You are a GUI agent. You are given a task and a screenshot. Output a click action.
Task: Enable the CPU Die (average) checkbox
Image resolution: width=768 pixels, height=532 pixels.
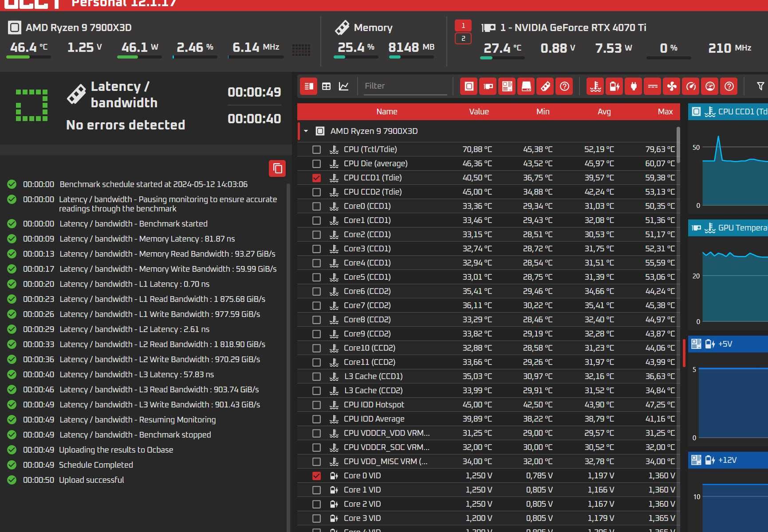tap(316, 164)
